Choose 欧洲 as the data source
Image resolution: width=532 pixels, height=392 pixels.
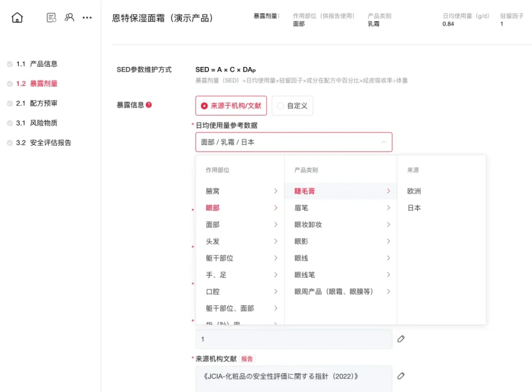pos(414,191)
